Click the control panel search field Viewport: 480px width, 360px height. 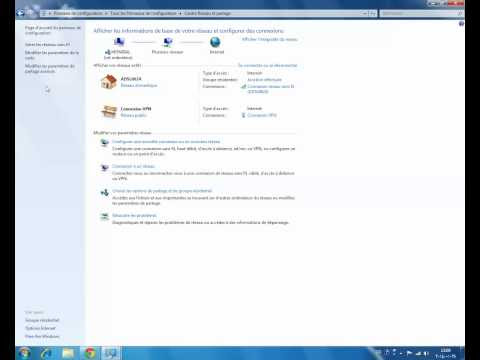[x=421, y=13]
